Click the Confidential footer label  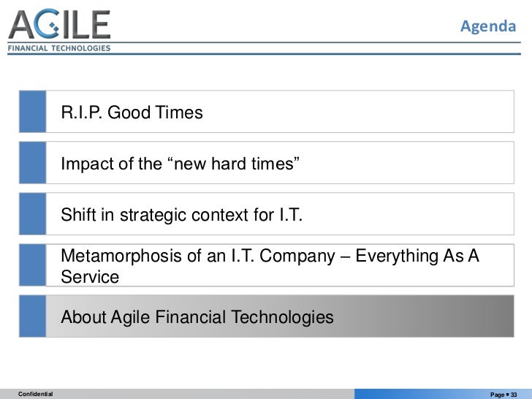(x=36, y=394)
